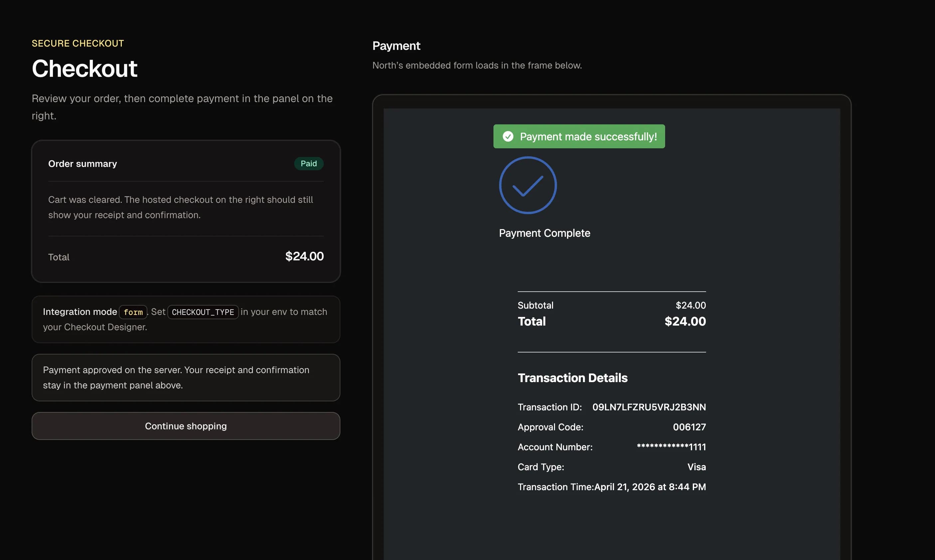Click the Payment section heading
Image resolution: width=935 pixels, height=560 pixels.
(x=396, y=45)
